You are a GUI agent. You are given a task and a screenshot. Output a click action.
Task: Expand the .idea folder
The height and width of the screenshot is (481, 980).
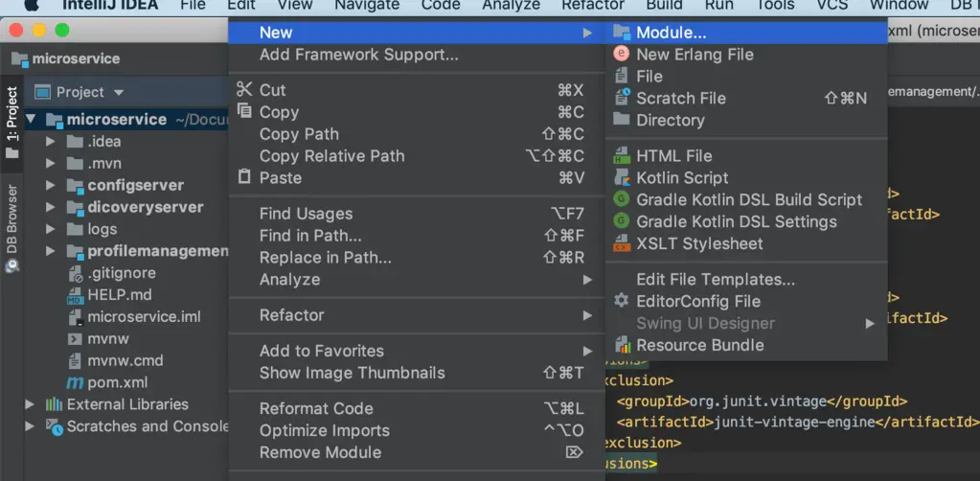coord(51,142)
